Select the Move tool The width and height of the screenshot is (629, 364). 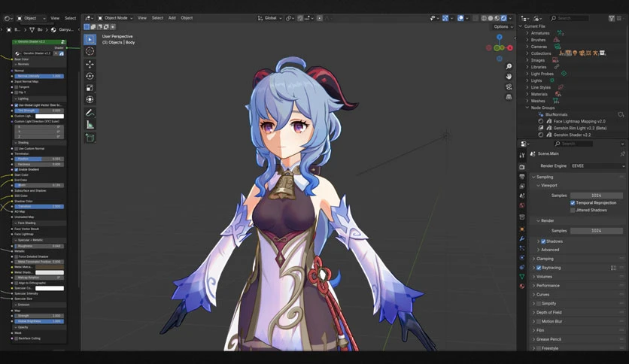pyautogui.click(x=90, y=64)
